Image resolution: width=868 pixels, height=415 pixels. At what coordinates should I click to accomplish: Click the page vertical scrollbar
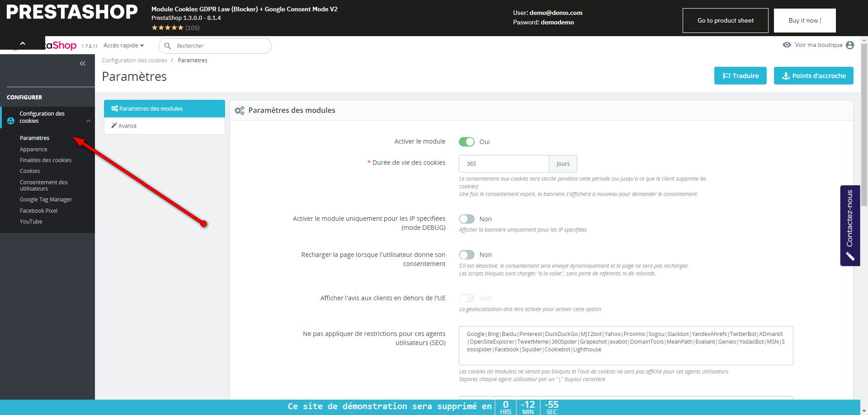tap(864, 124)
